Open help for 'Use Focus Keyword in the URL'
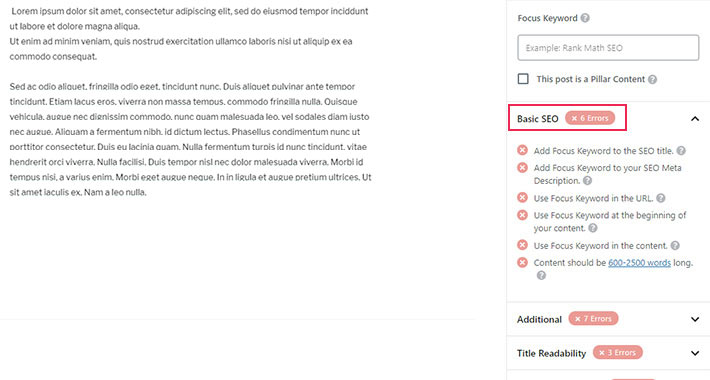Image resolution: width=710 pixels, height=380 pixels. click(661, 198)
